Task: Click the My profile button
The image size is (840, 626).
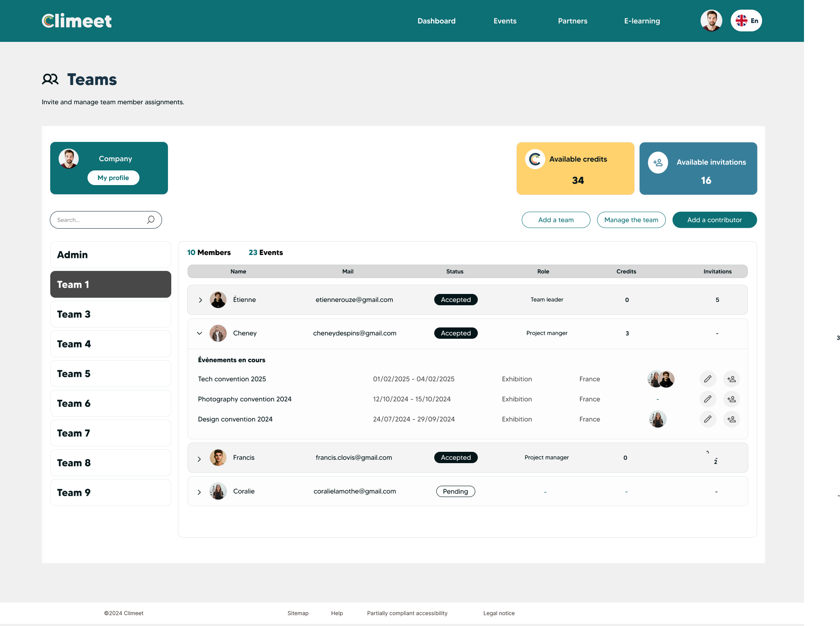Action: pos(113,178)
